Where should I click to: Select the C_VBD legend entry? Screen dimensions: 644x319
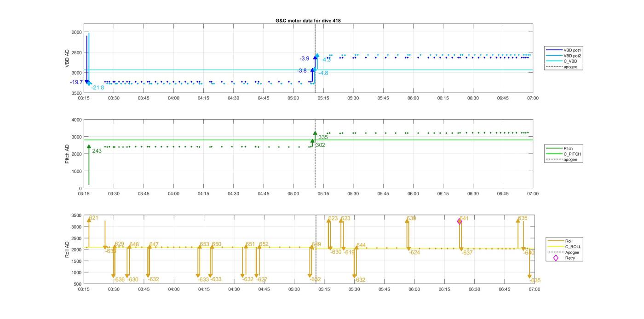(562, 61)
